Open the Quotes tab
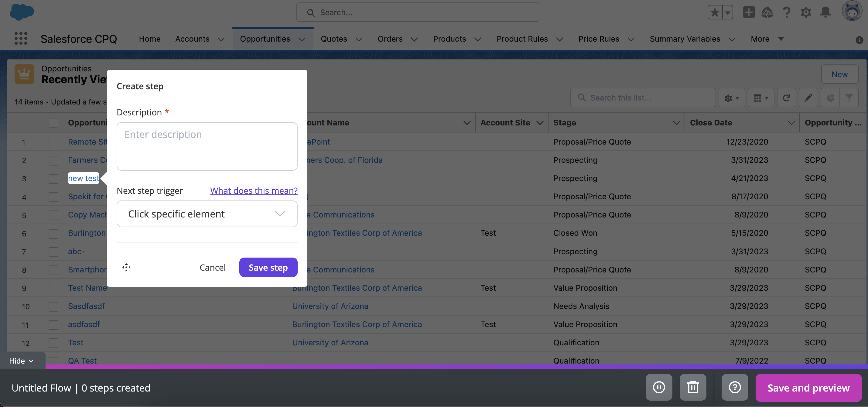Viewport: 868px width, 407px height. [333, 39]
